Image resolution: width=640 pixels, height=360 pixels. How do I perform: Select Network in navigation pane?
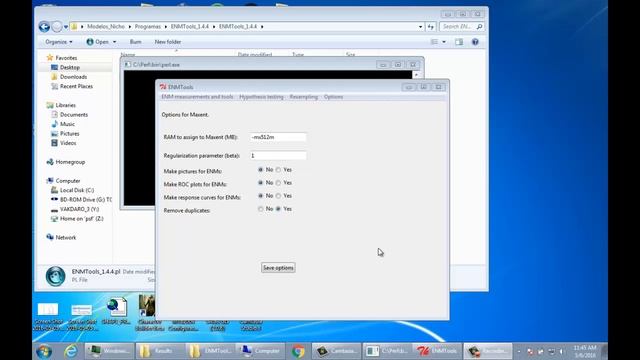click(66, 238)
